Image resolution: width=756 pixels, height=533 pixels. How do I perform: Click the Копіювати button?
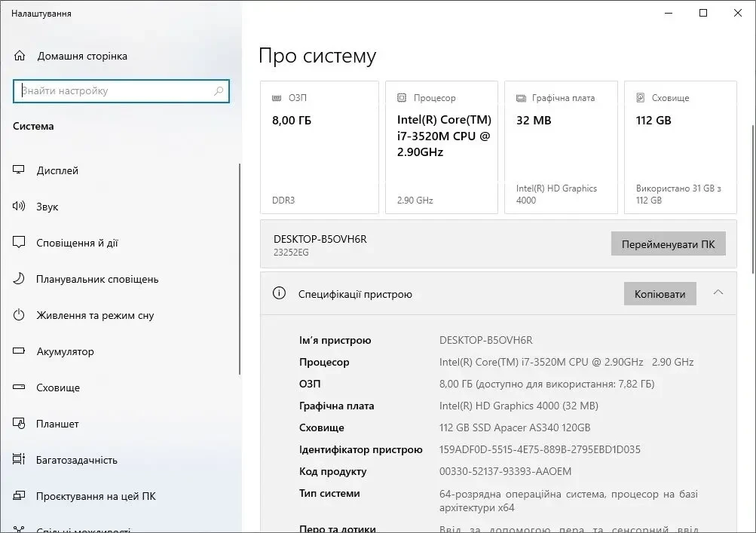coord(660,294)
